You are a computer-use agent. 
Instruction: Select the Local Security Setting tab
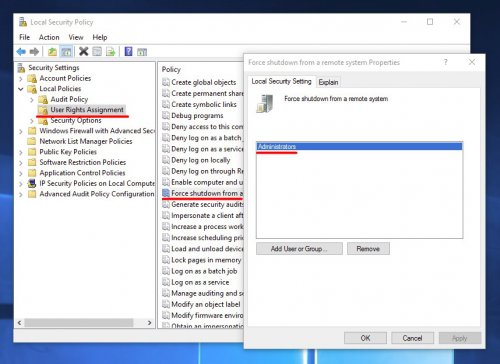click(281, 81)
